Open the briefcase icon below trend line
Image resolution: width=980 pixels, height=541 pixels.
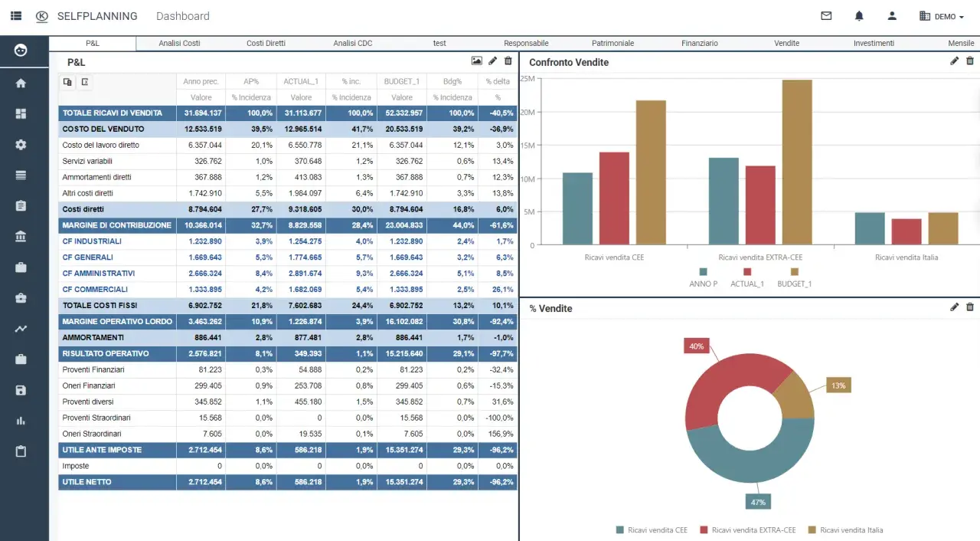(x=21, y=359)
